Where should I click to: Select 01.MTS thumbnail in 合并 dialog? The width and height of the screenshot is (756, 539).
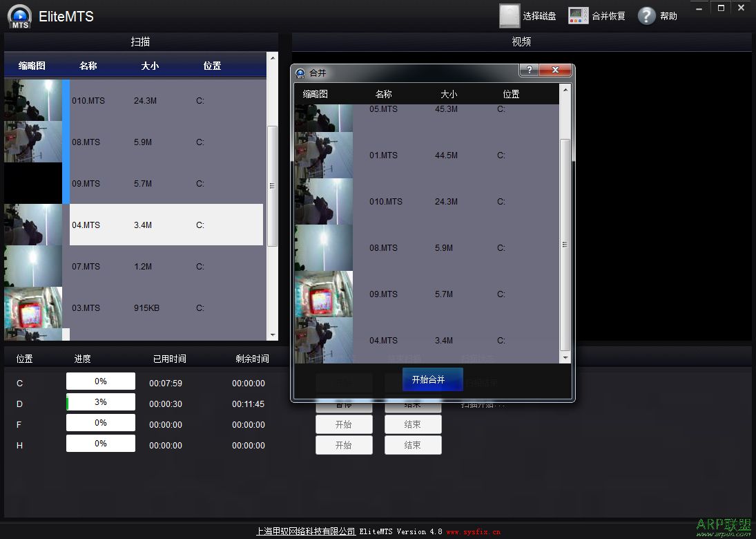(324, 155)
